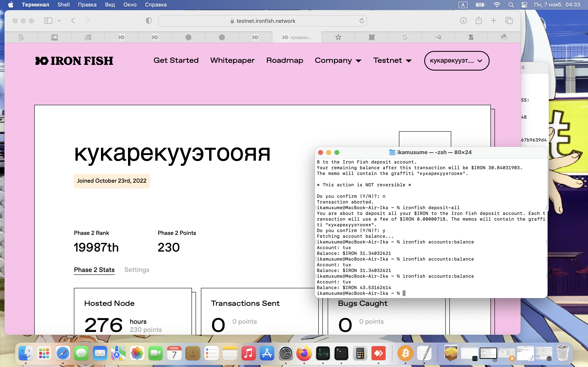Screen dimensions: 588x367
Task: Select the Phase 2 Stats tab
Action: 94,270
